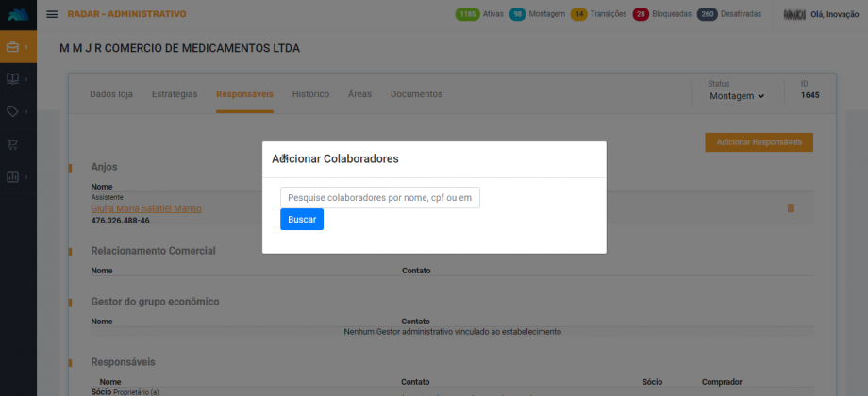Focus the collaborator search input field
Screen dimensions: 868x396
pyautogui.click(x=379, y=197)
